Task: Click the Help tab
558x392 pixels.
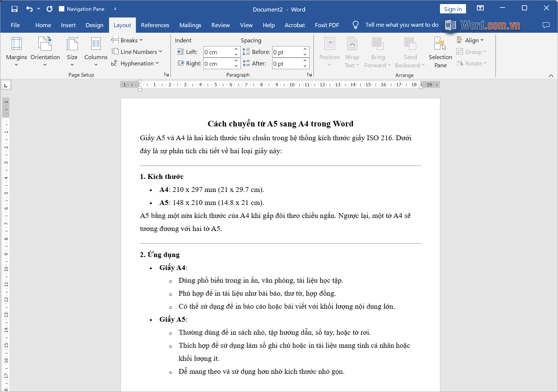Action: (x=268, y=25)
